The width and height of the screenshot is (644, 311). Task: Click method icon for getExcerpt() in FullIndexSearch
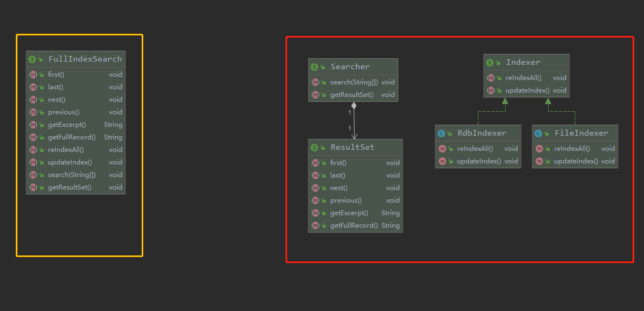[33, 125]
